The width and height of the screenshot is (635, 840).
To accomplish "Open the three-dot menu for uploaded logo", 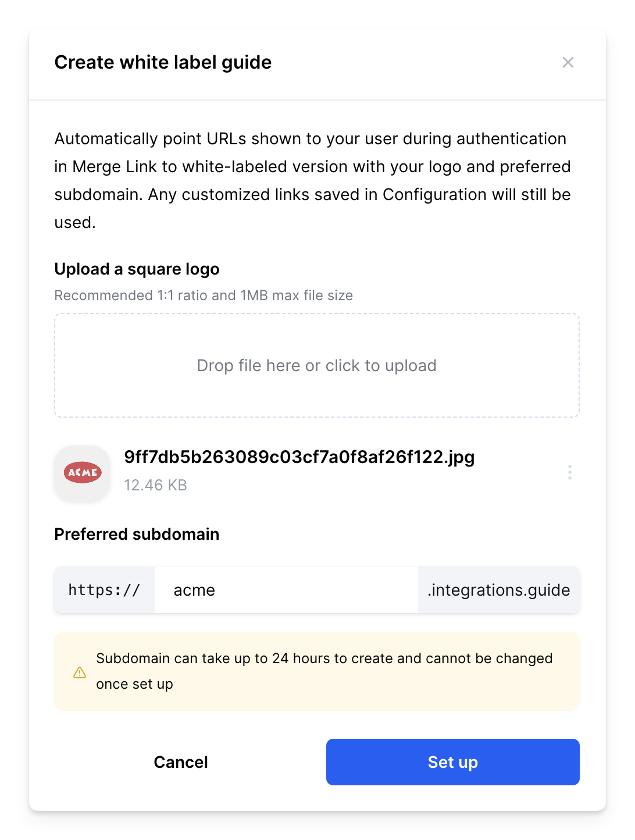I will [569, 472].
